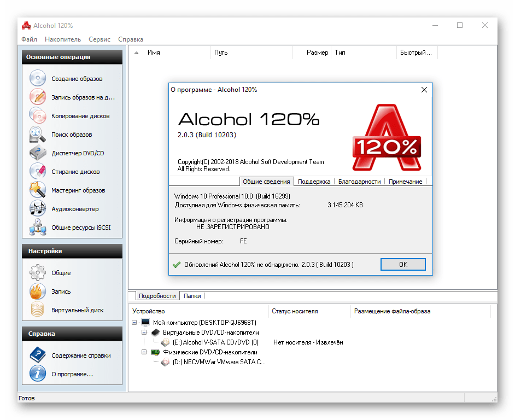Screen dimensions: 515x420
Task: Click the sort arrow column header
Action: (136, 52)
